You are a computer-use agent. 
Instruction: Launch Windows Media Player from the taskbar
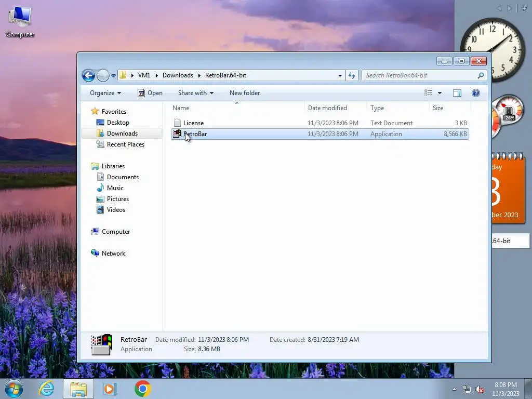pos(109,389)
